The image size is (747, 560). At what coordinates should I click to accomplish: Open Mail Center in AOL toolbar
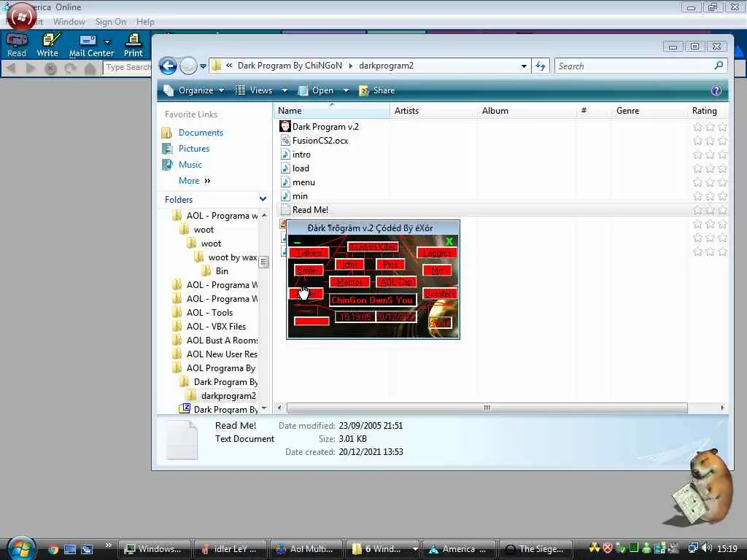[91, 45]
